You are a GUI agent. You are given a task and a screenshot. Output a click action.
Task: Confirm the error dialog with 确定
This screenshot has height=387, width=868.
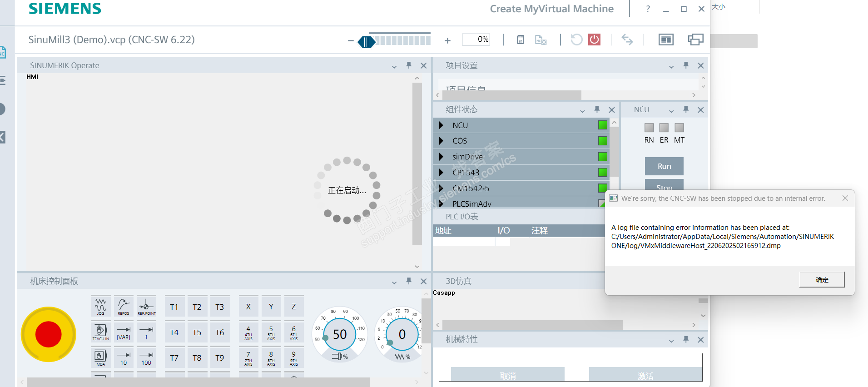click(822, 280)
